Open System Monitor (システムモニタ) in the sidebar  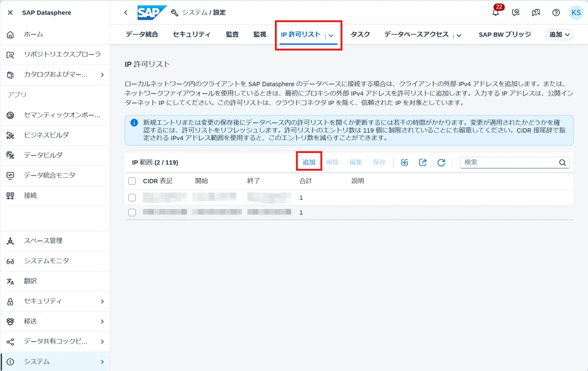[x=46, y=261]
